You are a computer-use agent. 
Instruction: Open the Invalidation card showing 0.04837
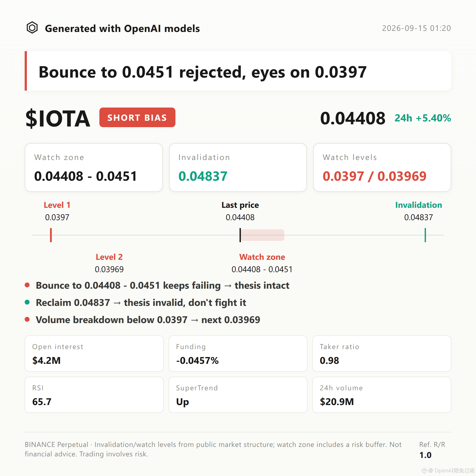238,167
